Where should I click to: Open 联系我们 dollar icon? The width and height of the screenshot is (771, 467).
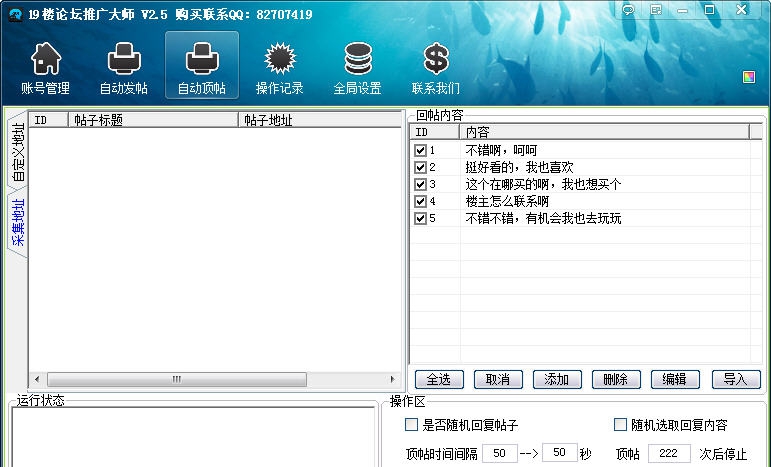[x=436, y=58]
